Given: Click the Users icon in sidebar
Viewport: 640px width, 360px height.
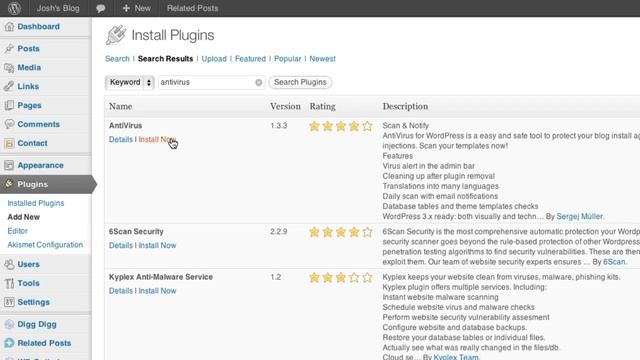Looking at the screenshot, I should pos(9,264).
